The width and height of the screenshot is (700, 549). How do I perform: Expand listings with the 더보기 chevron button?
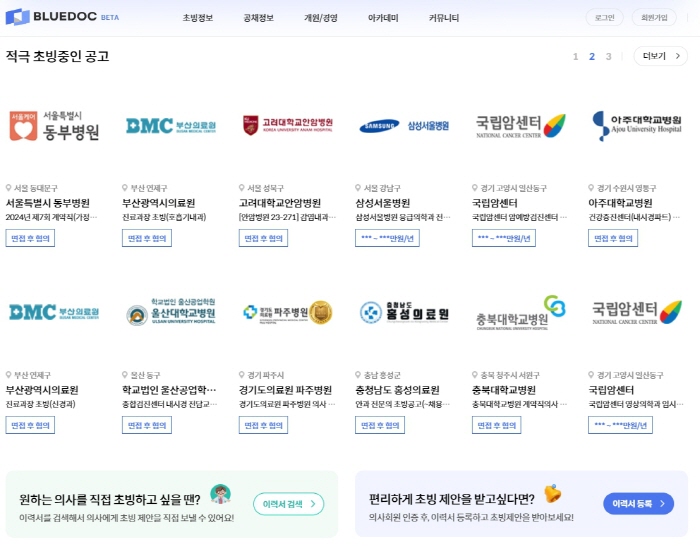click(660, 56)
